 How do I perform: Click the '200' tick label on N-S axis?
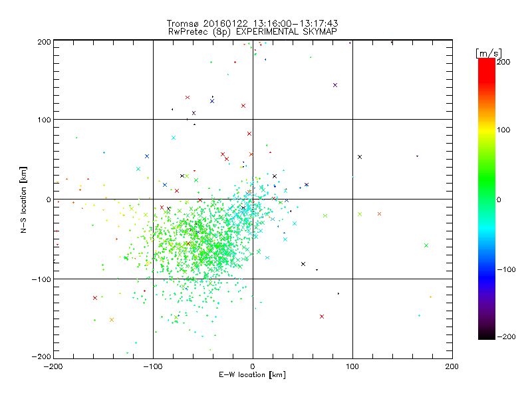44,42
